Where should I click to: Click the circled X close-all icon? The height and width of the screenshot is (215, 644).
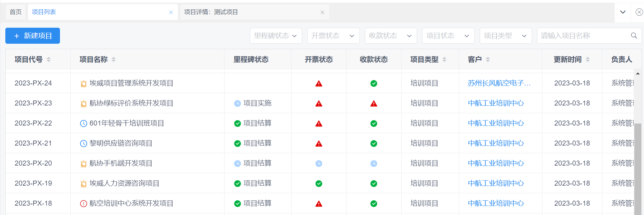tap(639, 12)
